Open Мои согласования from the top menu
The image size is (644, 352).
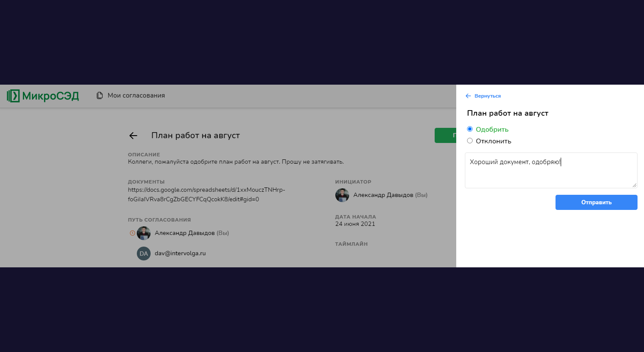coord(130,95)
